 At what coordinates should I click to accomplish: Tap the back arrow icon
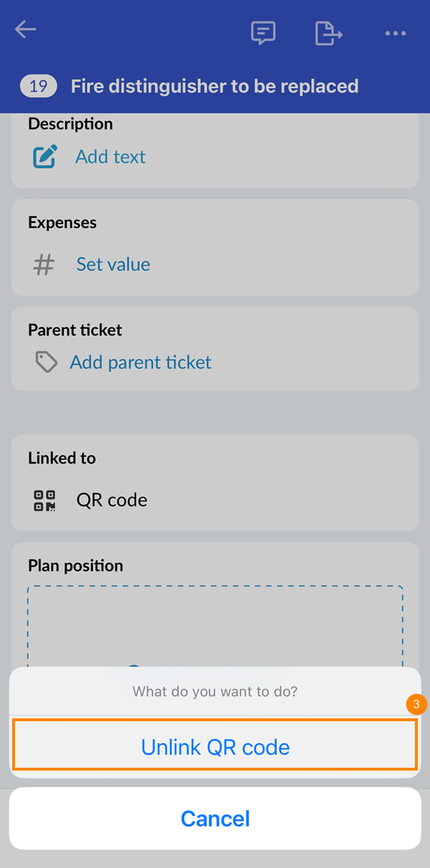pos(26,30)
